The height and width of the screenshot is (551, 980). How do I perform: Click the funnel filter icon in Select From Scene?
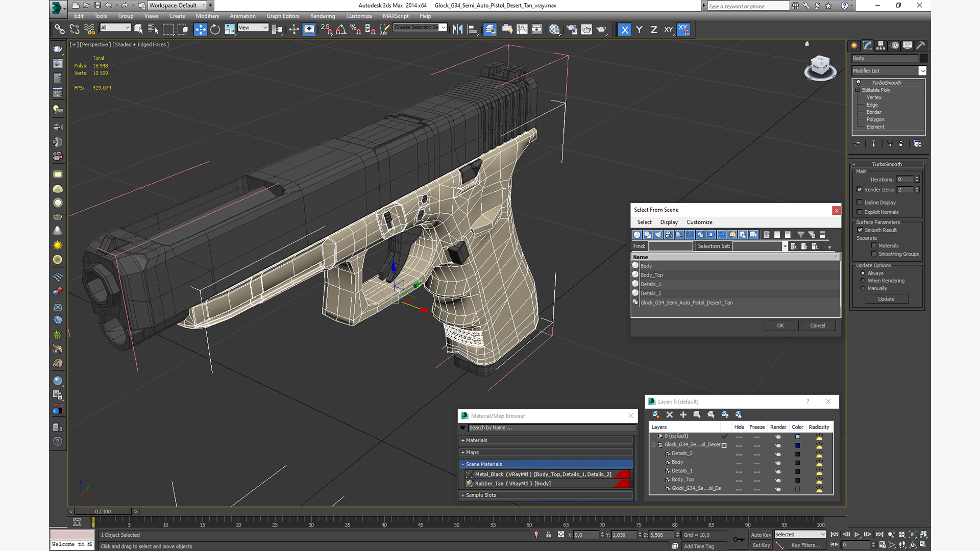click(x=801, y=235)
